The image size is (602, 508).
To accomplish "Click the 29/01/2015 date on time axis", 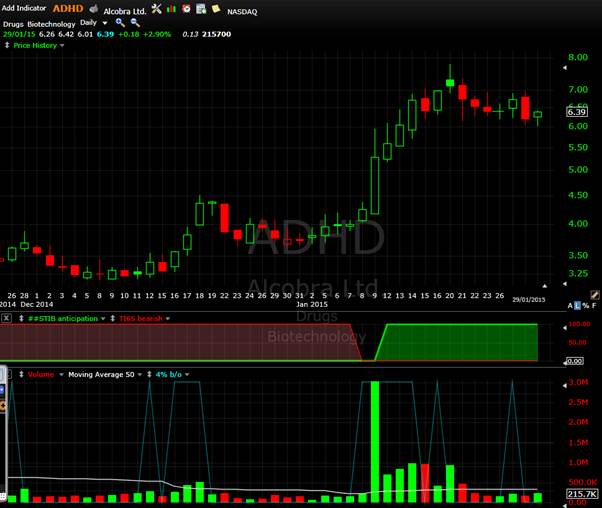I will tap(529, 300).
